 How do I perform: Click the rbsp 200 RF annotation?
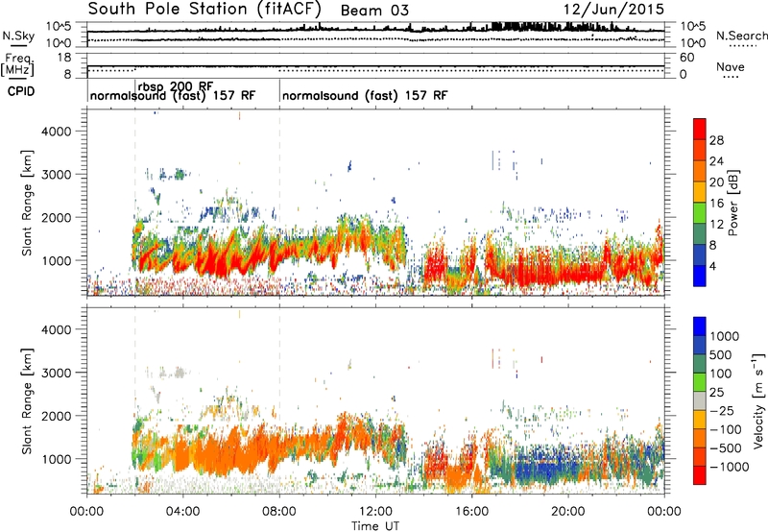(176, 86)
